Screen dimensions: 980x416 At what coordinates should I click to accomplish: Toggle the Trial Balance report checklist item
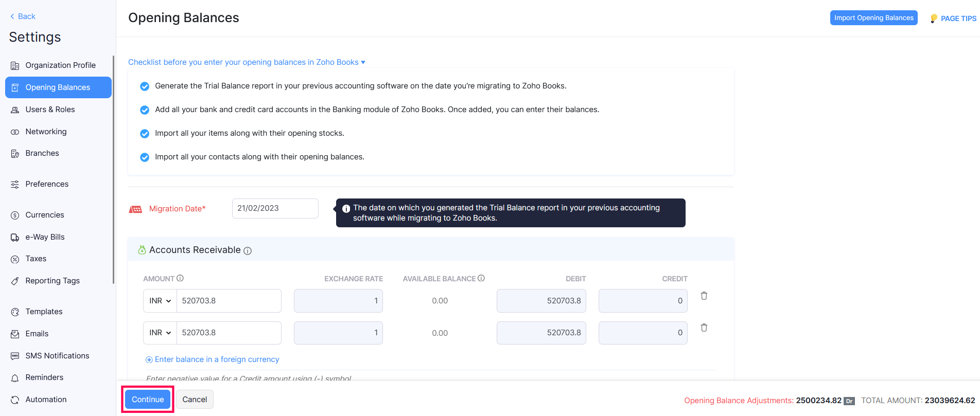[x=145, y=86]
